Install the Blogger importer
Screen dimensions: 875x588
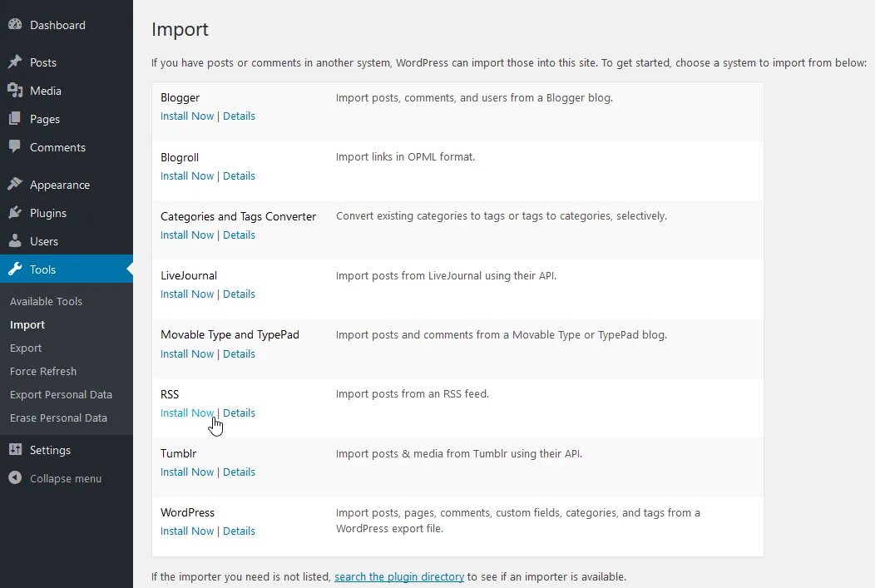[186, 116]
